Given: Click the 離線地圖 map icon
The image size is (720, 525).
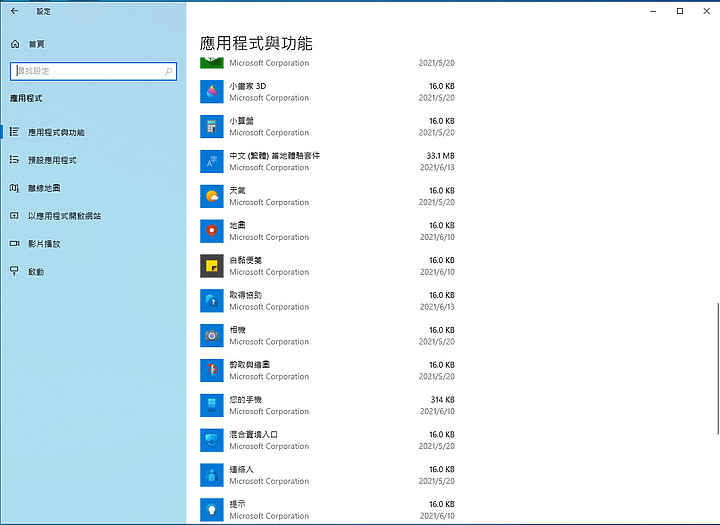Looking at the screenshot, I should coord(15,188).
